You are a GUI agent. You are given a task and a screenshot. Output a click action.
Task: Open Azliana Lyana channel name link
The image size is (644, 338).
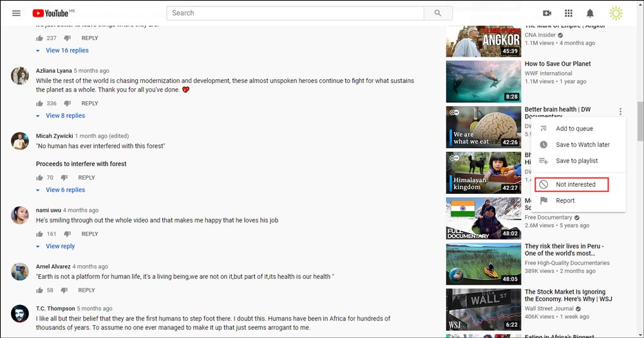[54, 71]
